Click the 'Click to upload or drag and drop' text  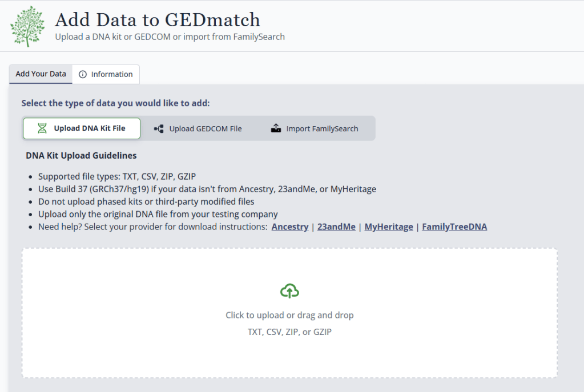pos(289,316)
